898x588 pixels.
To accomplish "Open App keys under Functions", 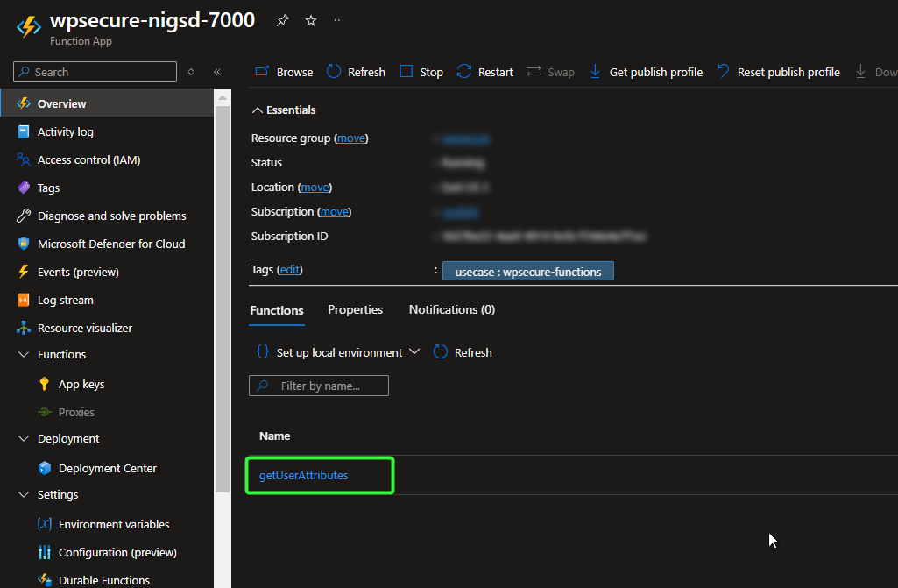I will point(81,384).
